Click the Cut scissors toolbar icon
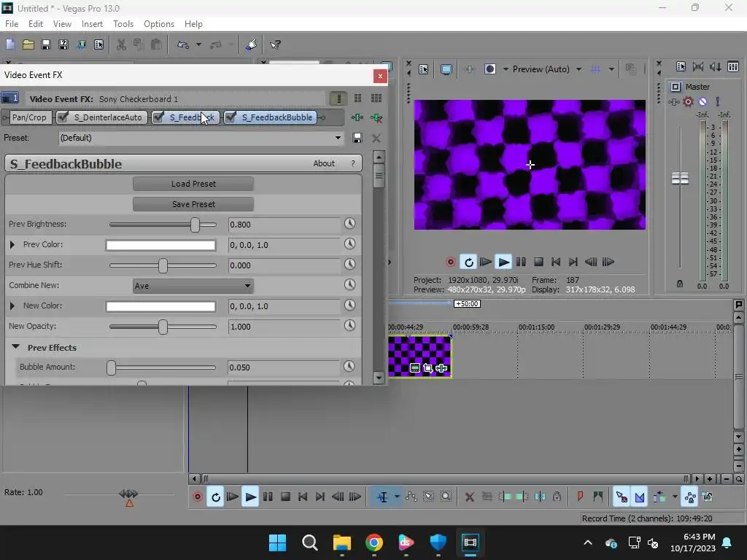747x560 pixels. point(122,44)
